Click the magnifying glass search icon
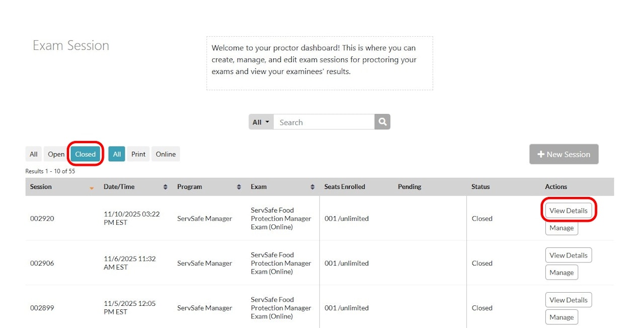644x328 pixels. [x=382, y=122]
